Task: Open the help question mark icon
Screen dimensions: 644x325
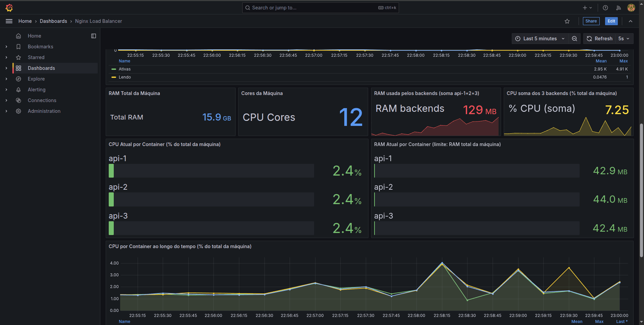Action: (x=605, y=8)
